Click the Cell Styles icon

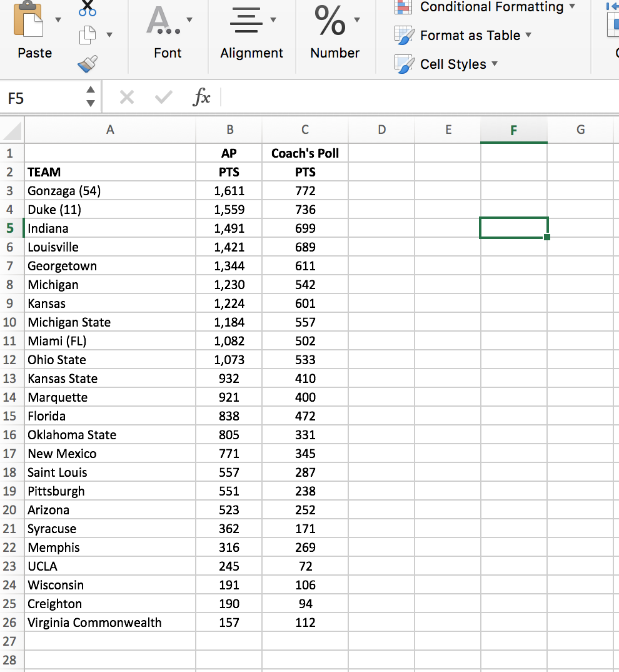click(404, 64)
